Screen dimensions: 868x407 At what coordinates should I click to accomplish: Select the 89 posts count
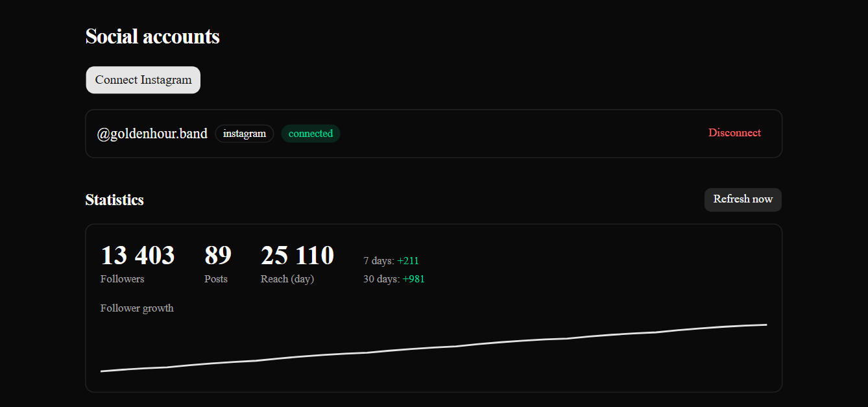[218, 256]
